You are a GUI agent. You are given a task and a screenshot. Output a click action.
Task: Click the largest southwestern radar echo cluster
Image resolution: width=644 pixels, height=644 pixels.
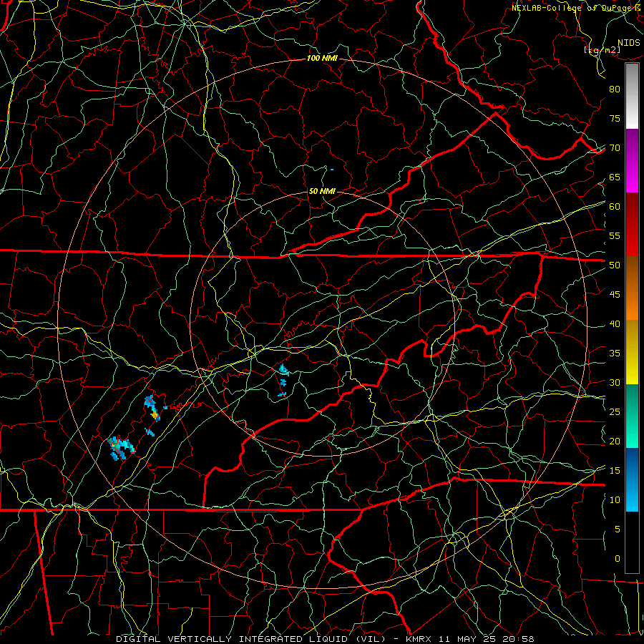[120, 448]
